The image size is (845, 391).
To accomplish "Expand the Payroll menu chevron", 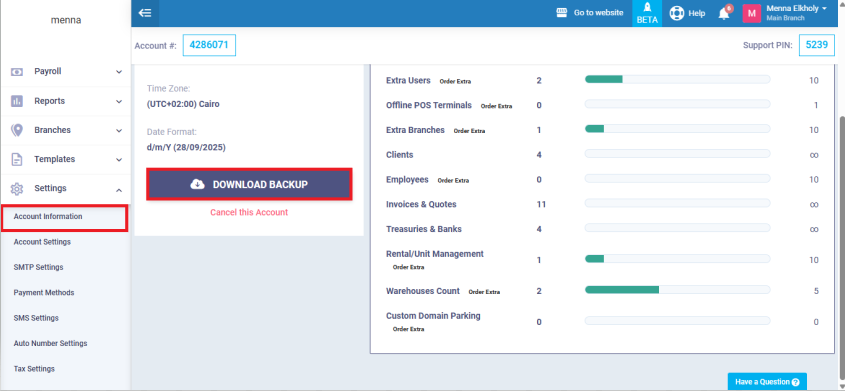I will (x=119, y=72).
